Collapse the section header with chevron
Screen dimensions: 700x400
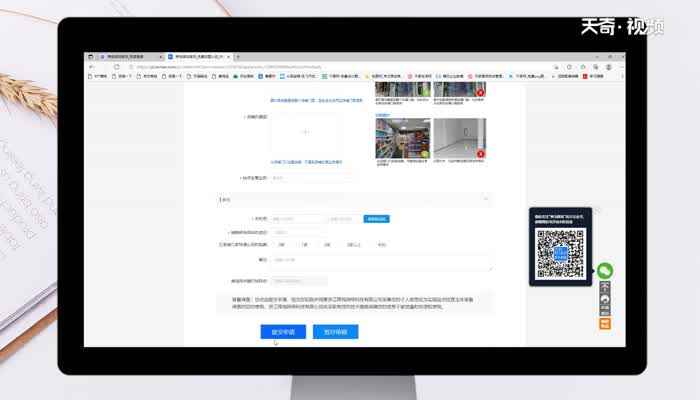tap(487, 199)
